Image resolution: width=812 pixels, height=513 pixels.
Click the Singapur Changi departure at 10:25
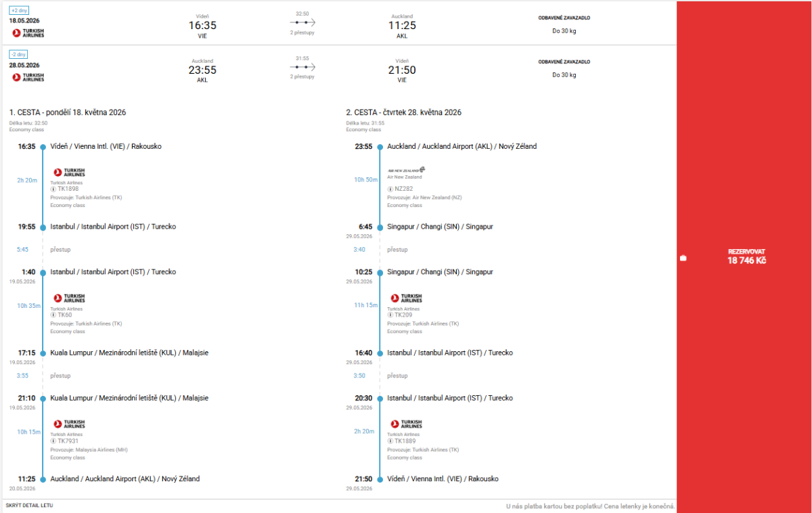pyautogui.click(x=440, y=272)
